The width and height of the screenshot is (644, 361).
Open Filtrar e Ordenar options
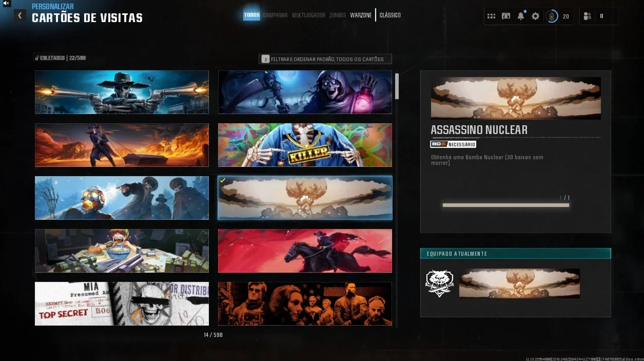click(325, 59)
